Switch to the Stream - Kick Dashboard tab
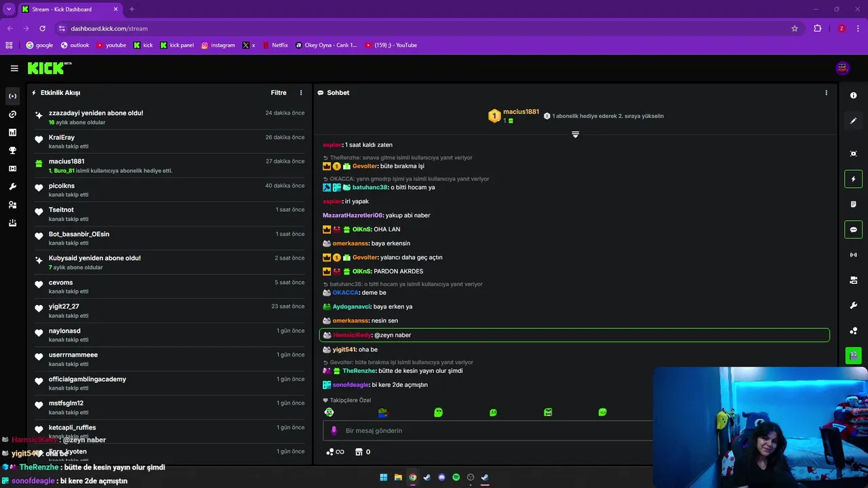The width and height of the screenshot is (868, 488). tap(70, 9)
